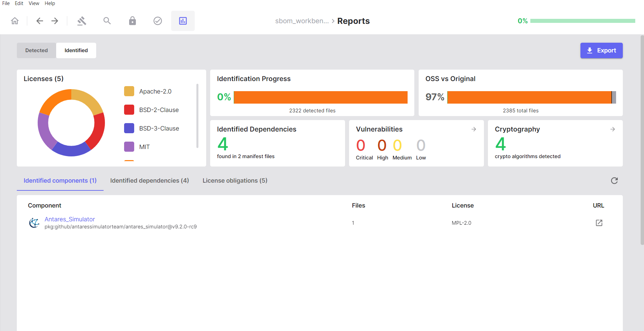644x331 pixels.
Task: Click the Identification Progress orange bar
Action: (x=320, y=97)
